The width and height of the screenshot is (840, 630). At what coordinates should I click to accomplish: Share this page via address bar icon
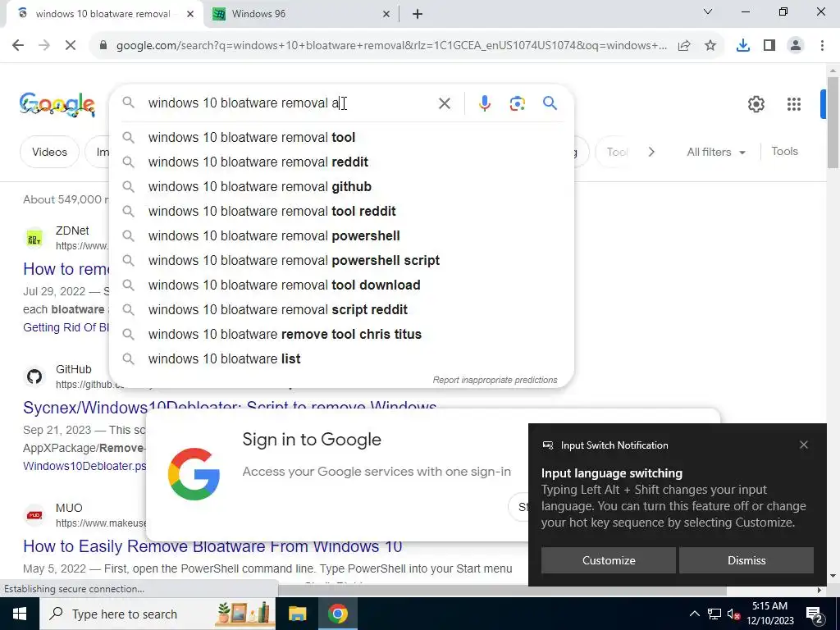click(x=684, y=46)
